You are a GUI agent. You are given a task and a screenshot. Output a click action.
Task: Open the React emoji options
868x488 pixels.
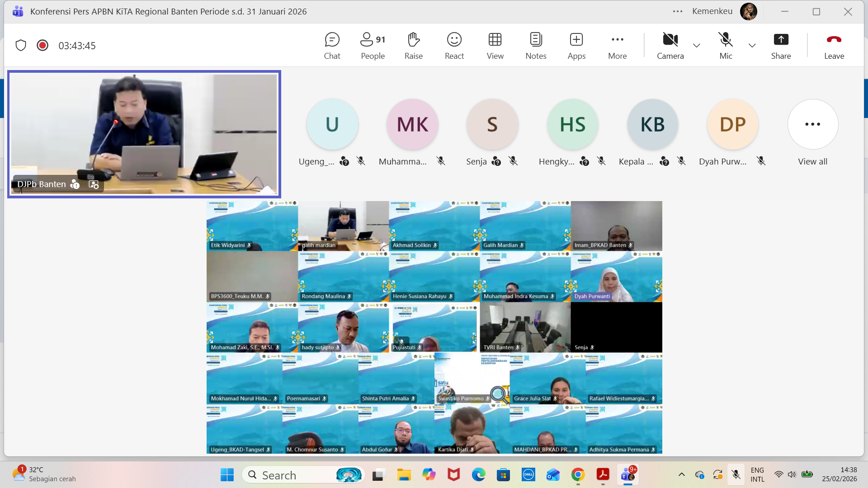[454, 45]
